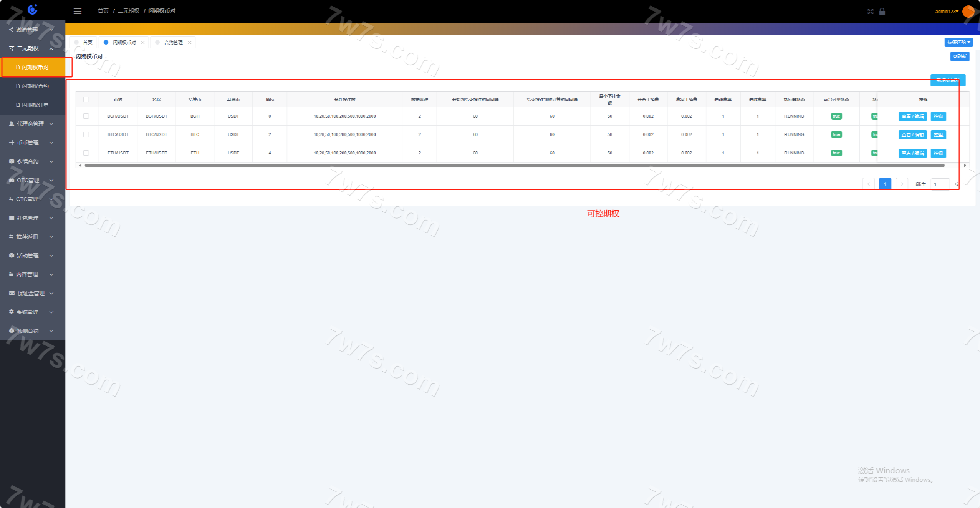Close the 闪期权币对 tab with x
This screenshot has width=980, height=508.
(x=143, y=43)
